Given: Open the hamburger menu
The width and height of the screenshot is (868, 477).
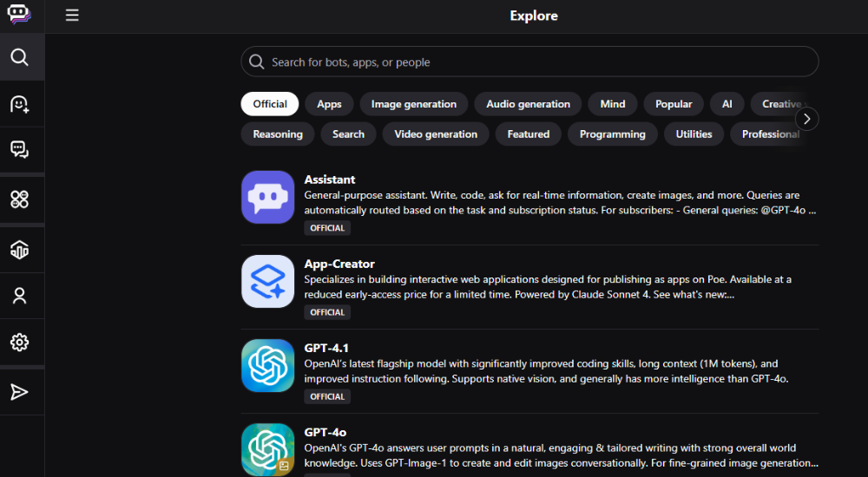Looking at the screenshot, I should pyautogui.click(x=72, y=16).
